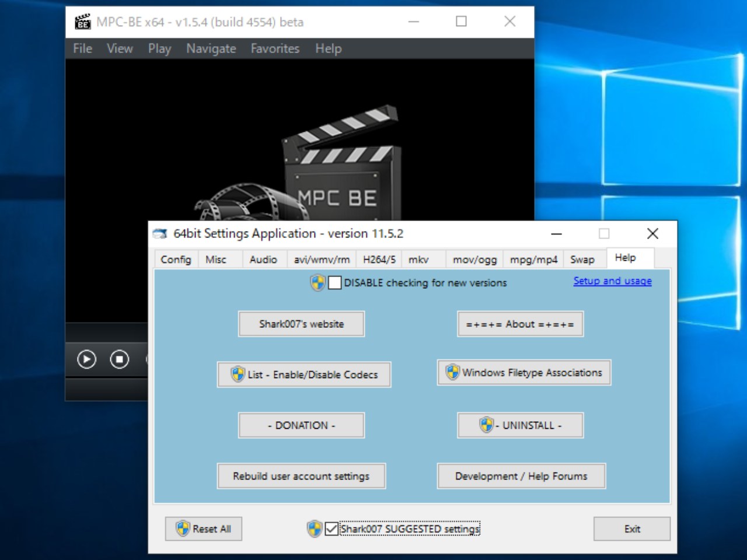Open the Navigate menu in MPC-BE
Image resolution: width=747 pixels, height=560 pixels.
coord(211,48)
